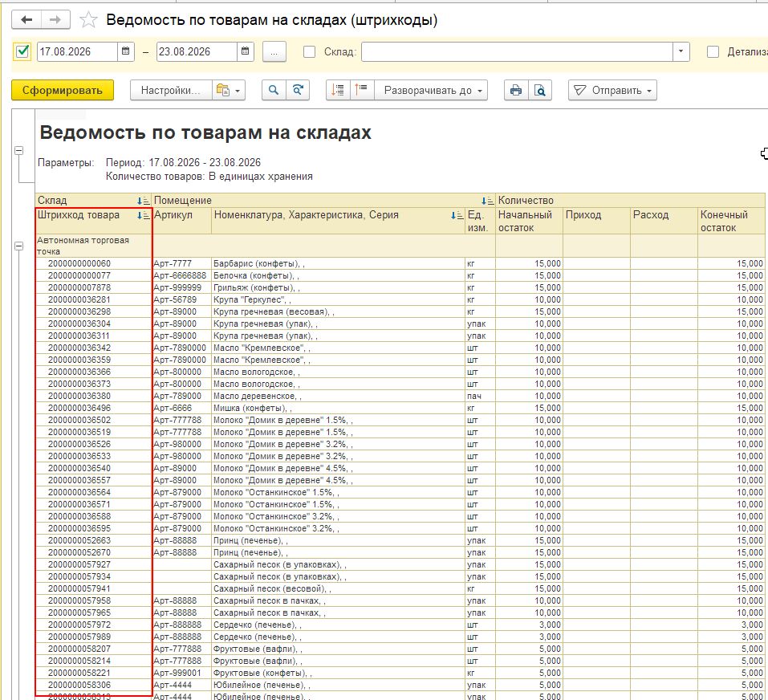Click Ед. изм. column header
This screenshot has height=700, width=768.
coord(480,222)
